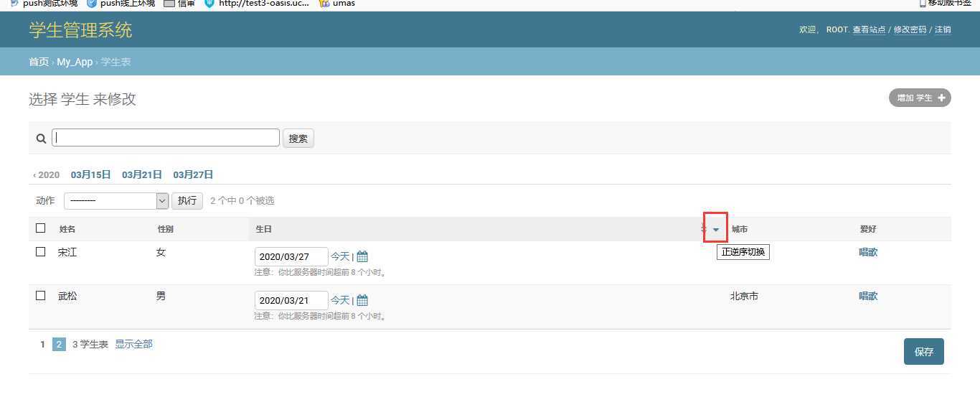The height and width of the screenshot is (410, 980).
Task: Sort by 生日 column header
Action: [x=264, y=229]
